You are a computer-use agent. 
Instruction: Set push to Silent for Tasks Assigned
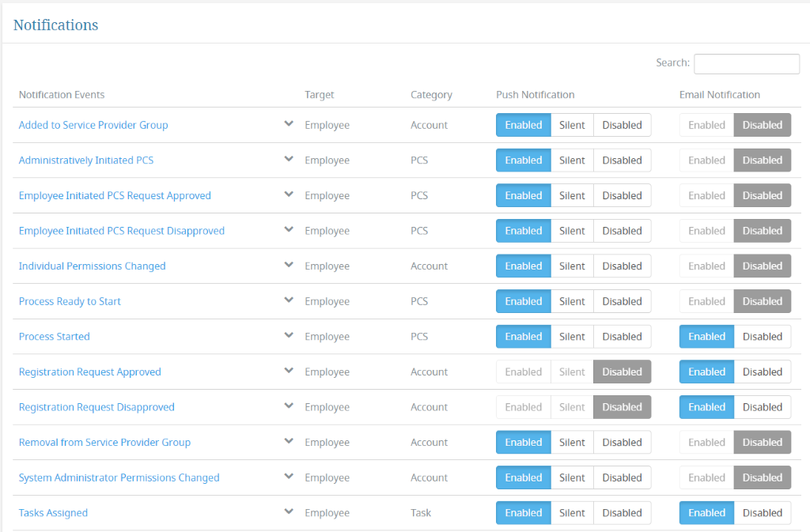[x=572, y=513]
